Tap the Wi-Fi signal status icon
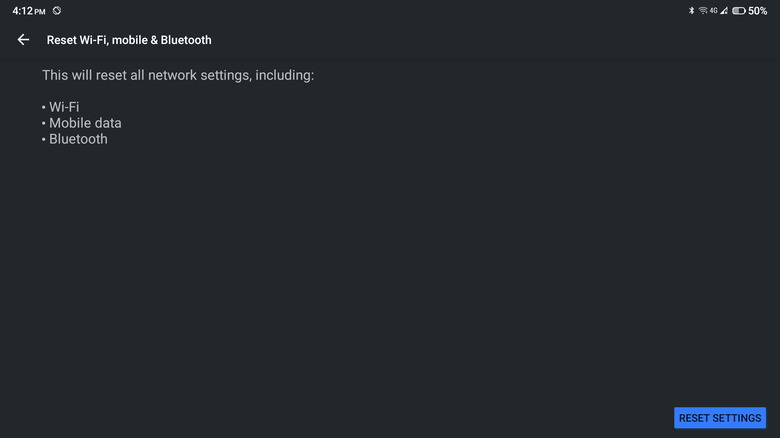 [x=703, y=11]
